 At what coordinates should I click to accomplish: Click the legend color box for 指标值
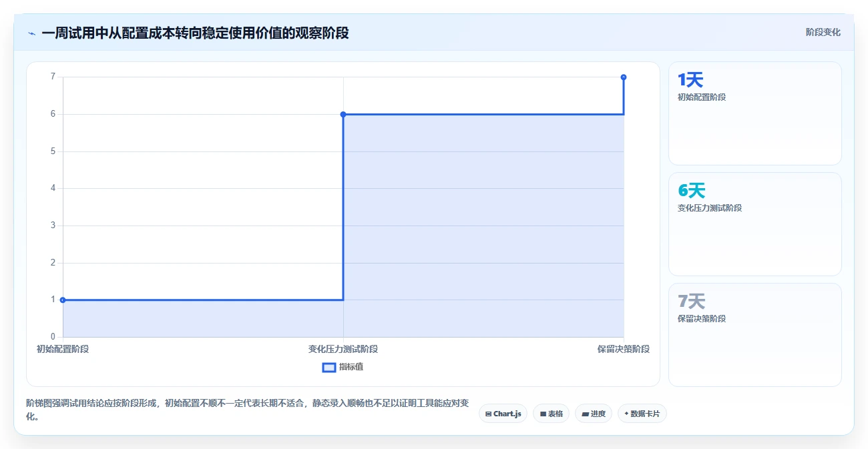[329, 367]
